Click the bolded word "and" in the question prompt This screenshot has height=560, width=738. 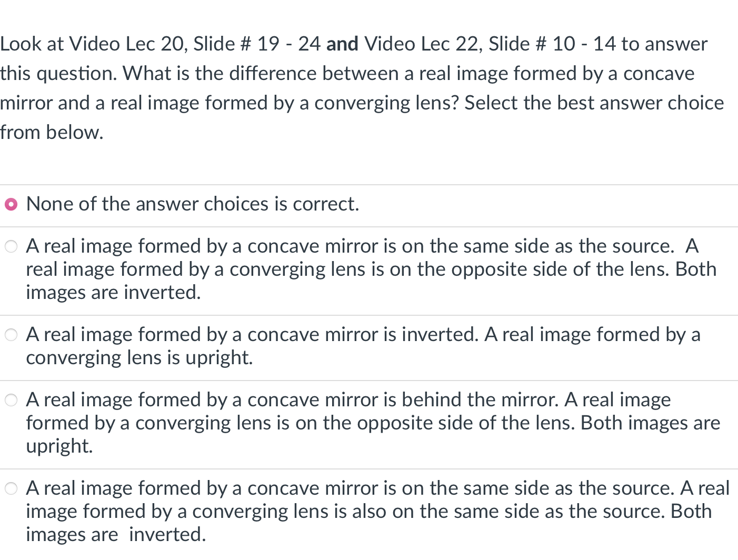342,44
